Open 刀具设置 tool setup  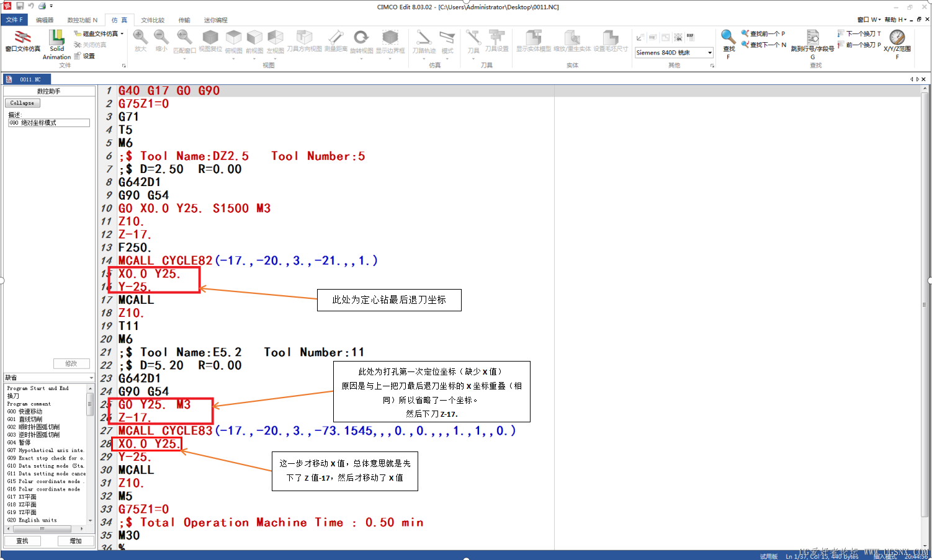tap(496, 41)
